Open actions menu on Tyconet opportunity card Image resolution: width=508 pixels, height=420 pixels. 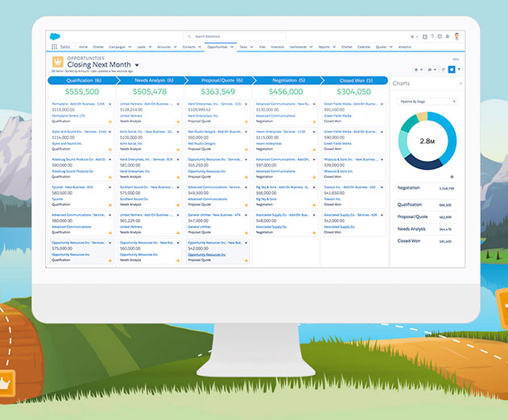(x=109, y=187)
